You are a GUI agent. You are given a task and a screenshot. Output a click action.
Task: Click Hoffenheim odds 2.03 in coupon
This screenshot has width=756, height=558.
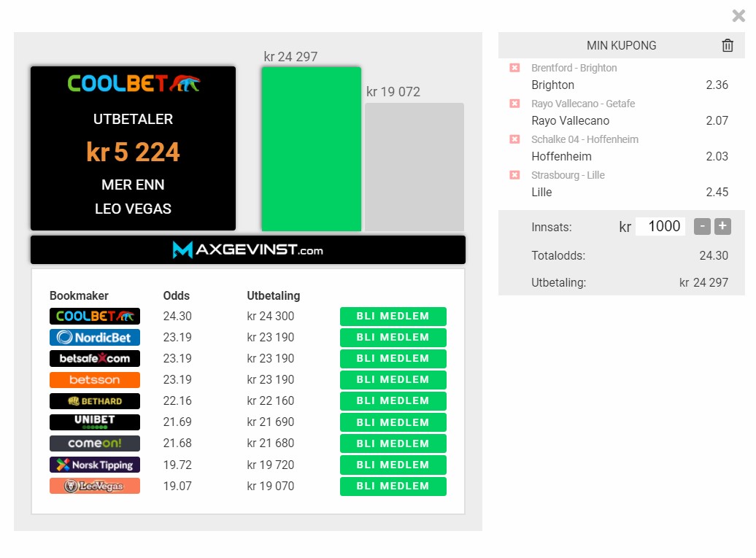coord(717,156)
